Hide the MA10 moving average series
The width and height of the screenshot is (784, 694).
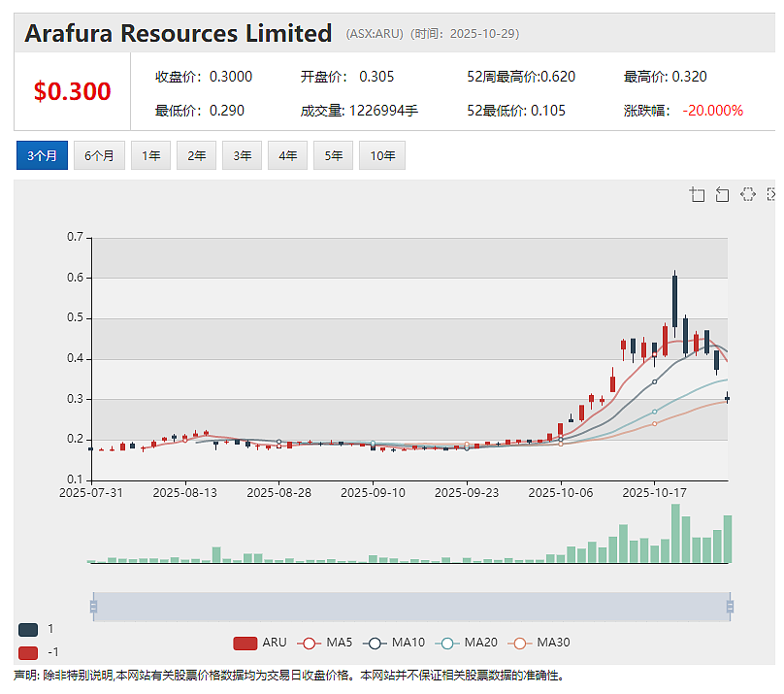394,643
